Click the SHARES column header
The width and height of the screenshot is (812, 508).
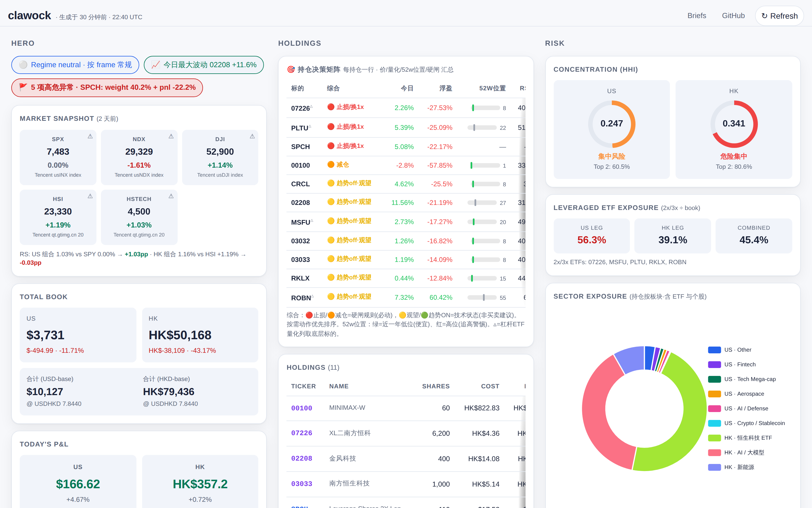click(436, 386)
